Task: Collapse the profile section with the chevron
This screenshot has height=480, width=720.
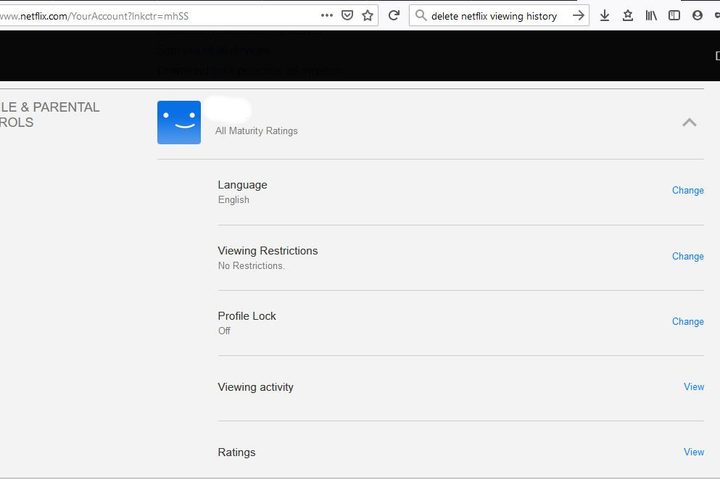Action: pyautogui.click(x=689, y=123)
